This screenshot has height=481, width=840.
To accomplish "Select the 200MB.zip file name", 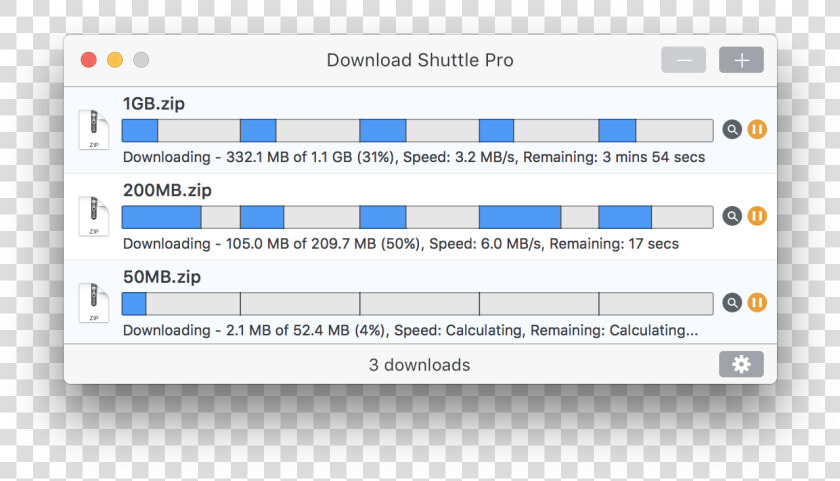I will point(167,190).
